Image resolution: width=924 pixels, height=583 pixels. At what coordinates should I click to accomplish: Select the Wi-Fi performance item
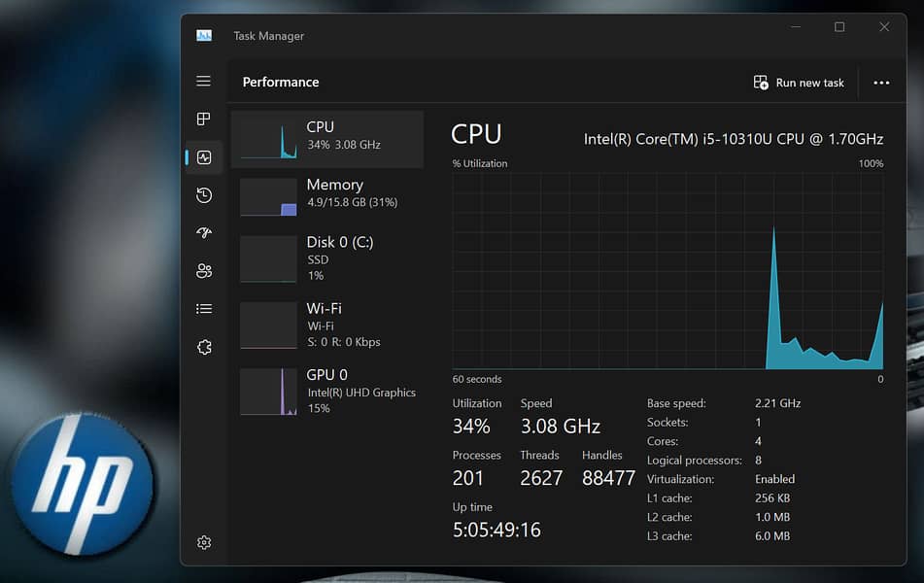pos(327,325)
